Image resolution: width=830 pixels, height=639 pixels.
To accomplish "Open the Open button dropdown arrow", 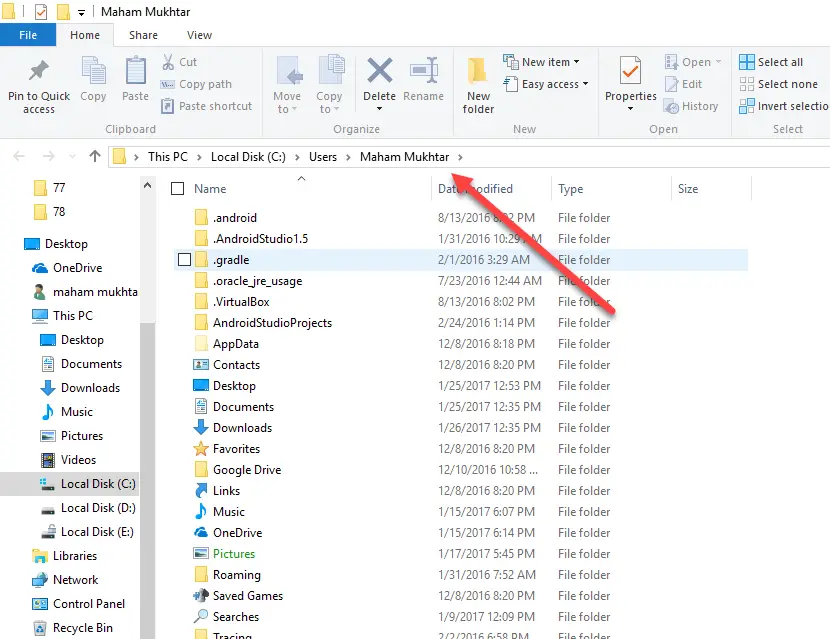I will (718, 62).
